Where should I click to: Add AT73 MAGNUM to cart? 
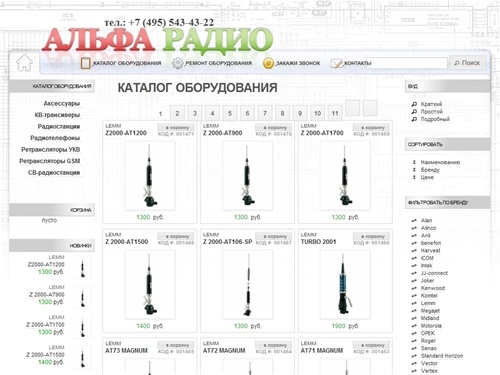click(176, 345)
